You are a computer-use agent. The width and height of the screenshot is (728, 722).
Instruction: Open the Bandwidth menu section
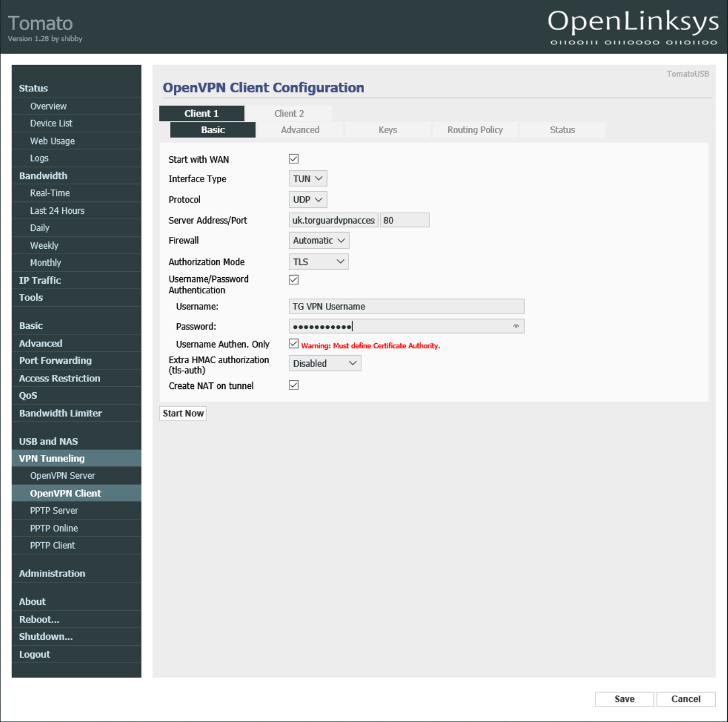pyautogui.click(x=76, y=176)
